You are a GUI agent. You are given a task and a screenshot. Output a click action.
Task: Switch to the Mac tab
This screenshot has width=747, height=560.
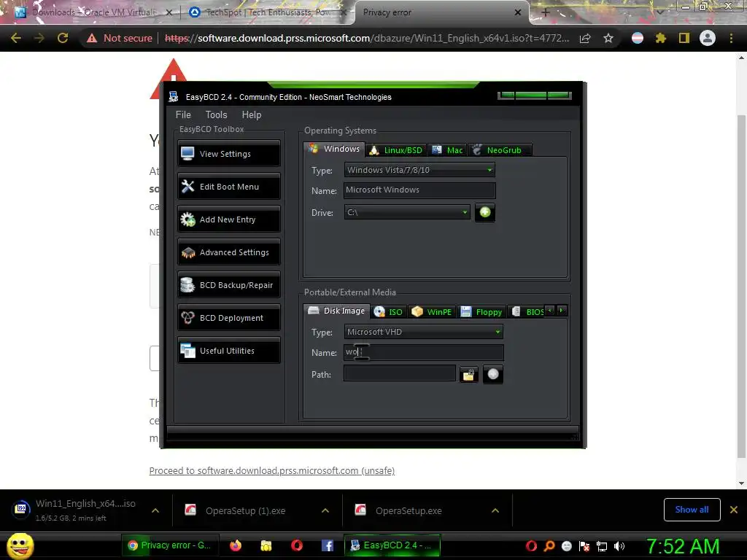[447, 150]
